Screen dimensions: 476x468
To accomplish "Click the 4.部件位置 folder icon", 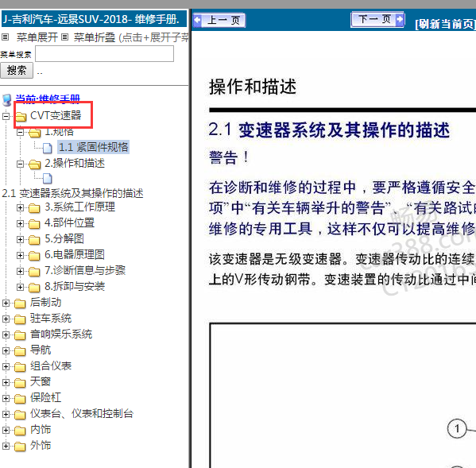I will pyautogui.click(x=34, y=224).
